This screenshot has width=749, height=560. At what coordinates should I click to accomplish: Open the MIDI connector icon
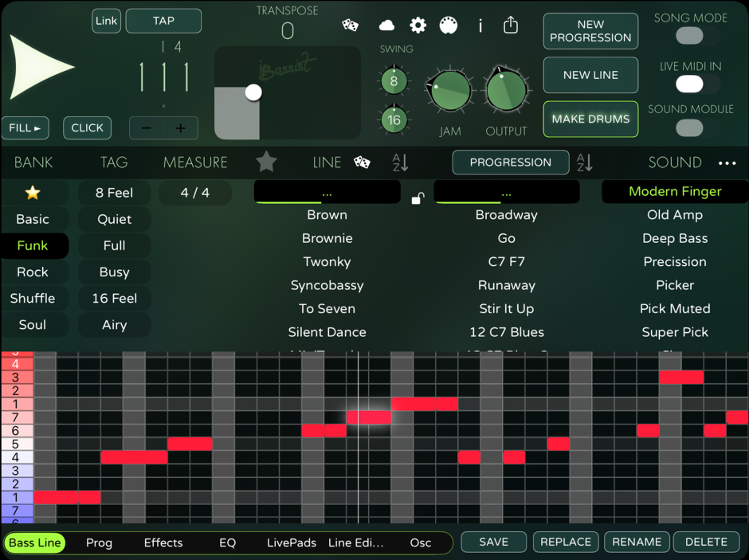coord(448,25)
